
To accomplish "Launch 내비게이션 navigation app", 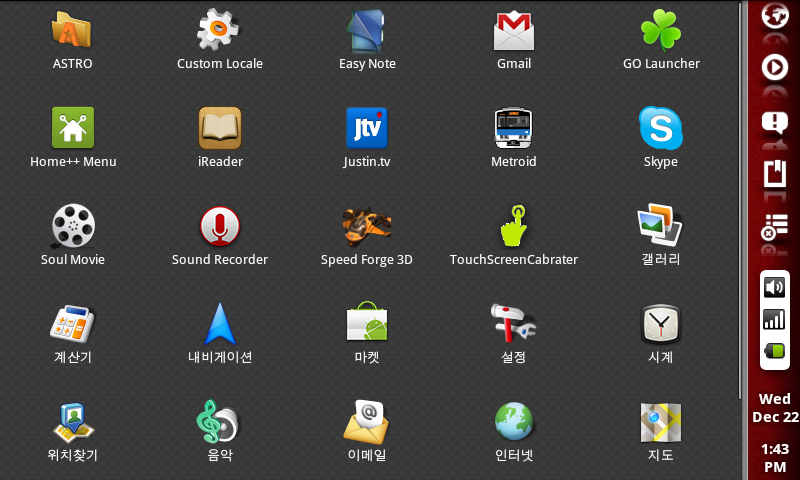I will click(x=220, y=323).
